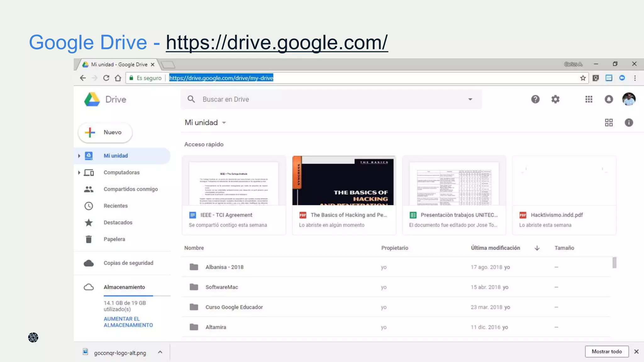Open Hacktivismo.indd.pdf card
Screen dimensions: 644x362
(564, 195)
